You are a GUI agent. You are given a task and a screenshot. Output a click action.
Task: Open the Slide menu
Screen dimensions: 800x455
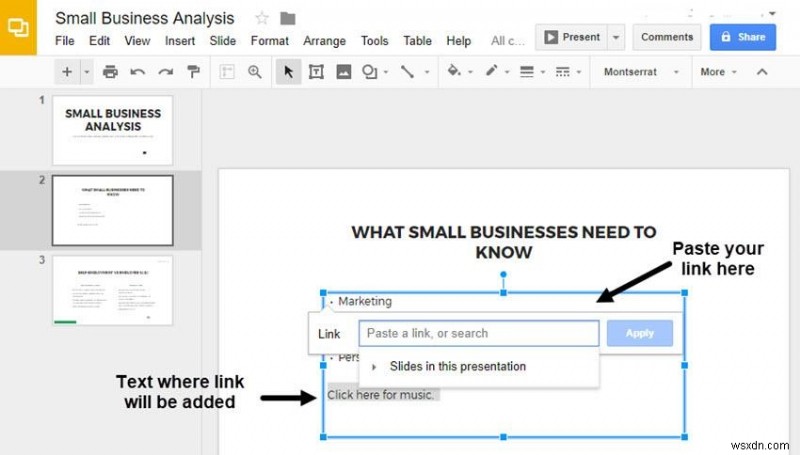pyautogui.click(x=222, y=41)
